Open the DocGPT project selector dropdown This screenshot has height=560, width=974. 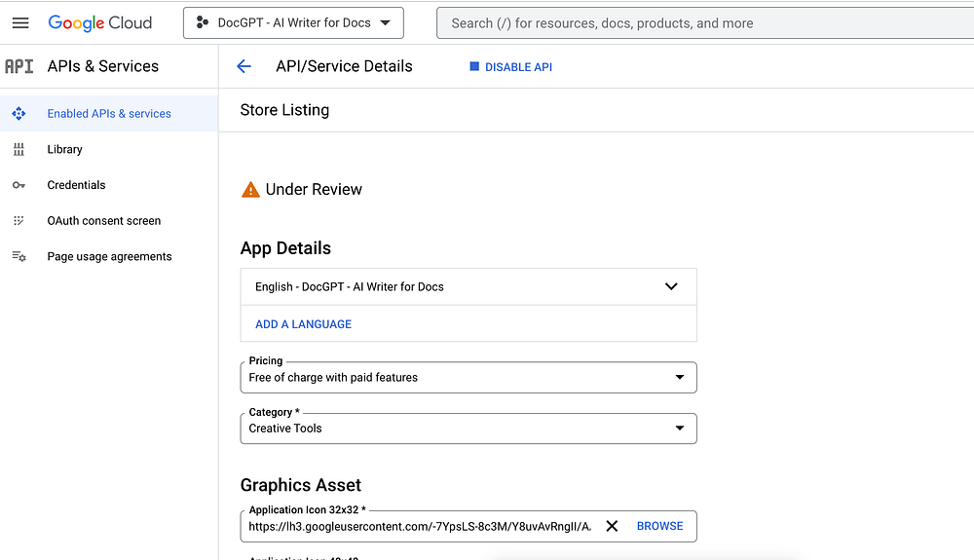[x=293, y=22]
